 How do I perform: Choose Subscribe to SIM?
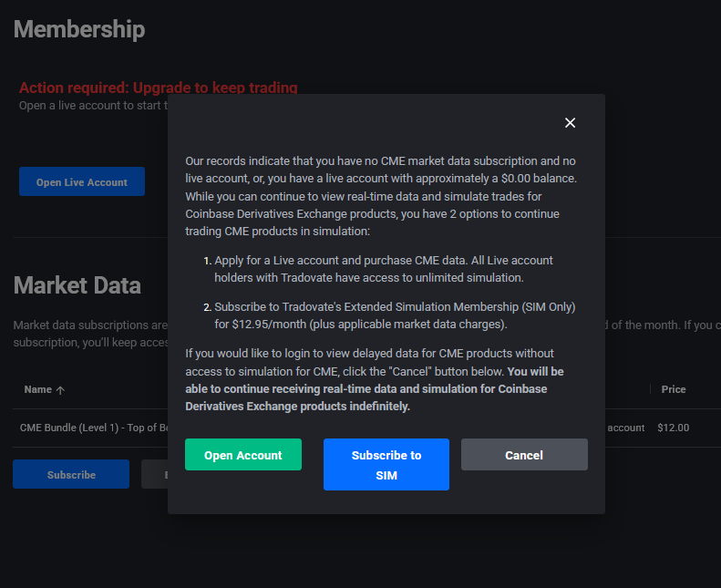386,464
